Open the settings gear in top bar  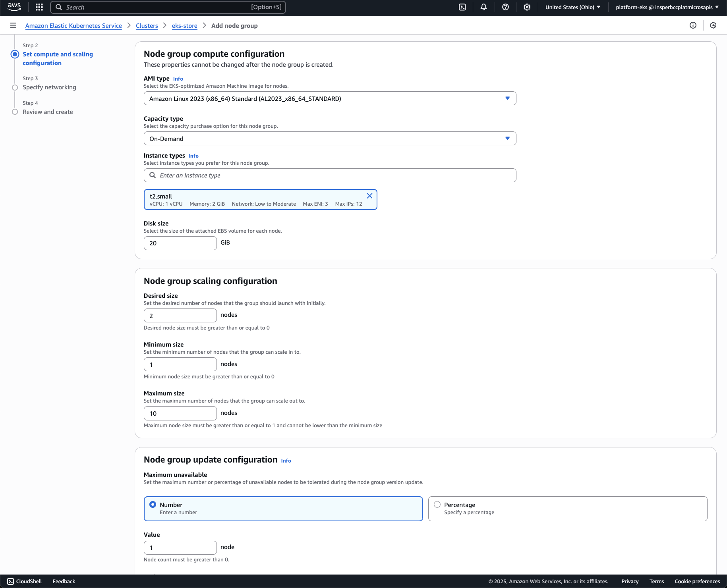click(x=527, y=7)
